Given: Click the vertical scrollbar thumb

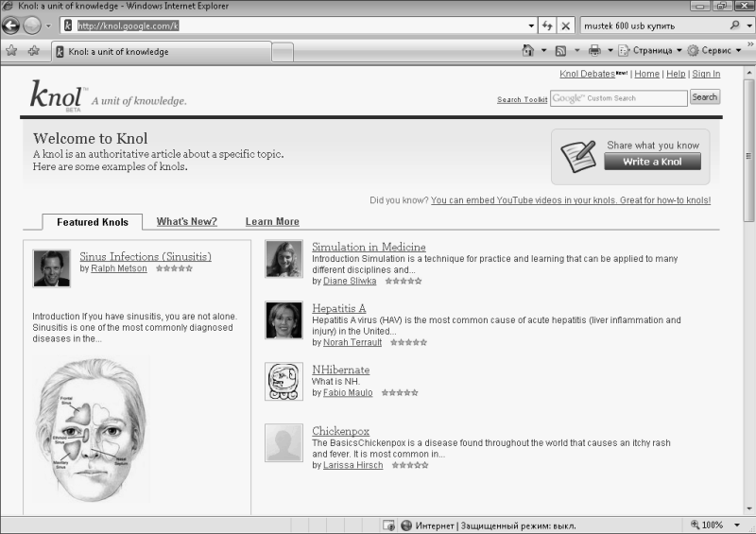Looking at the screenshot, I should pyautogui.click(x=748, y=153).
